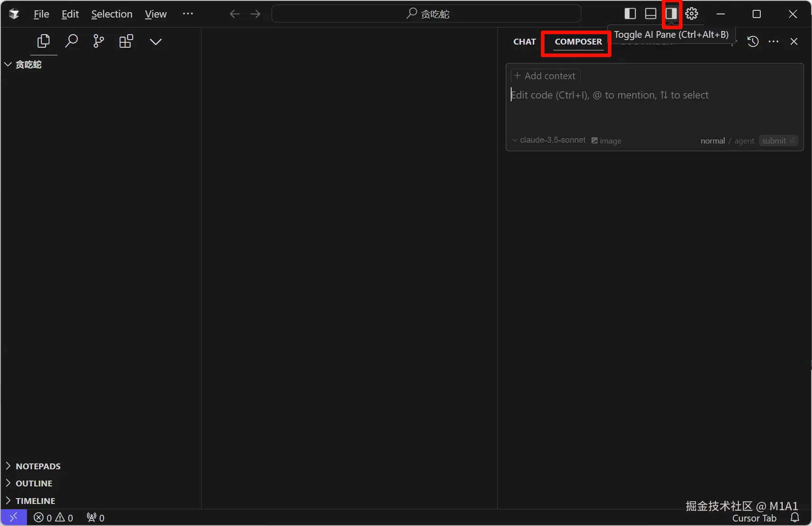Open the Explorer files view
The image size is (812, 526).
(x=44, y=41)
